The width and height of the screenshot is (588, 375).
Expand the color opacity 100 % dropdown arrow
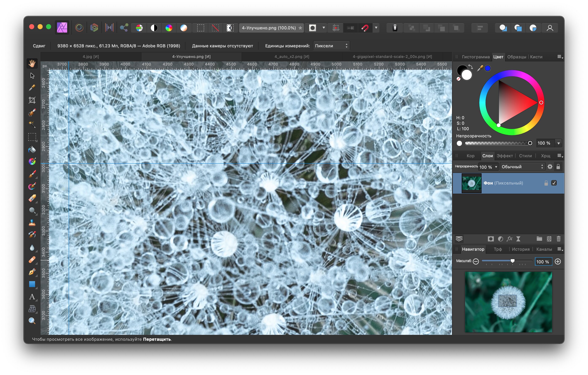558,143
